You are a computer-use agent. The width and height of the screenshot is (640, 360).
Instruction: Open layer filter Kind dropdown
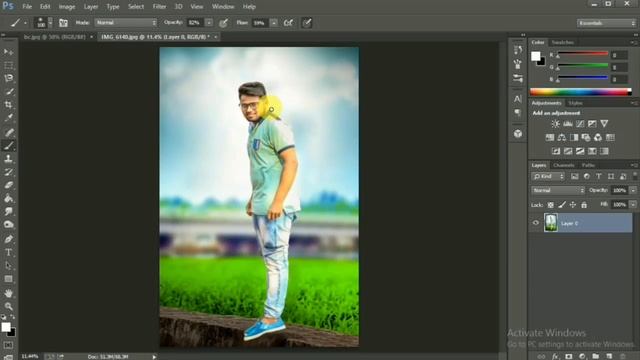click(548, 176)
